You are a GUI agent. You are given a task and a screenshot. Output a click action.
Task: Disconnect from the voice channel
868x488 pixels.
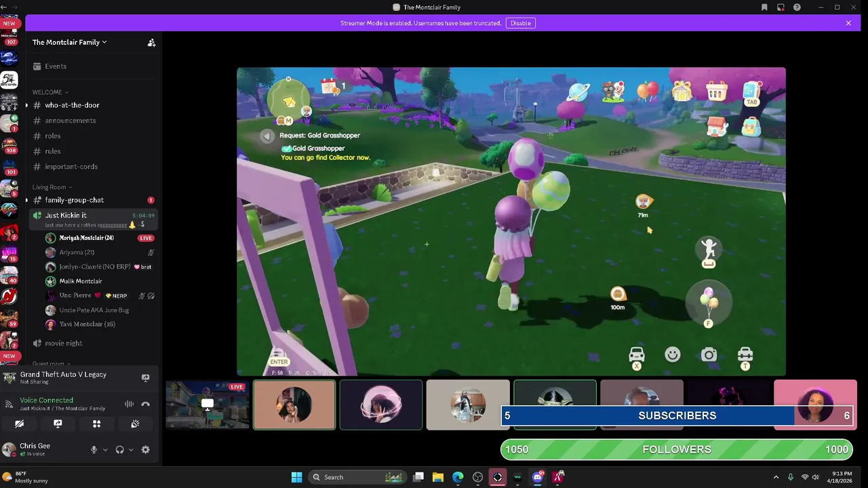click(x=145, y=404)
